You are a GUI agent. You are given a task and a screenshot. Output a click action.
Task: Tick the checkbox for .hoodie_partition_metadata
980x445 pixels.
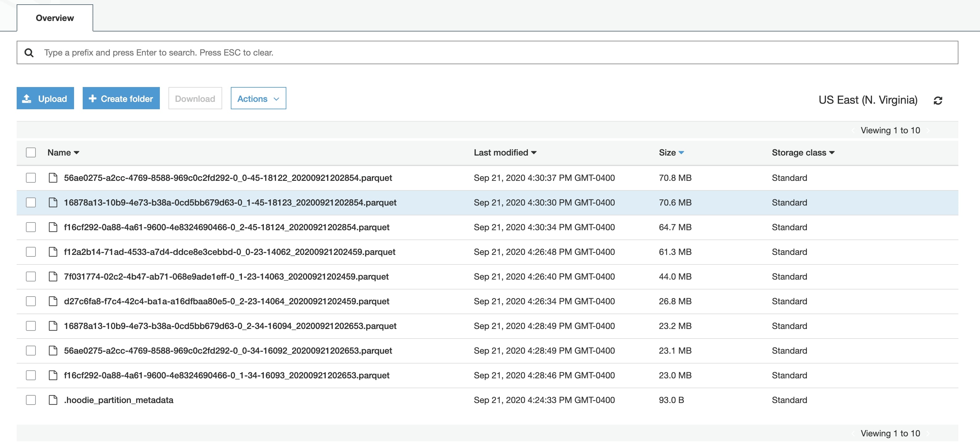pyautogui.click(x=31, y=400)
